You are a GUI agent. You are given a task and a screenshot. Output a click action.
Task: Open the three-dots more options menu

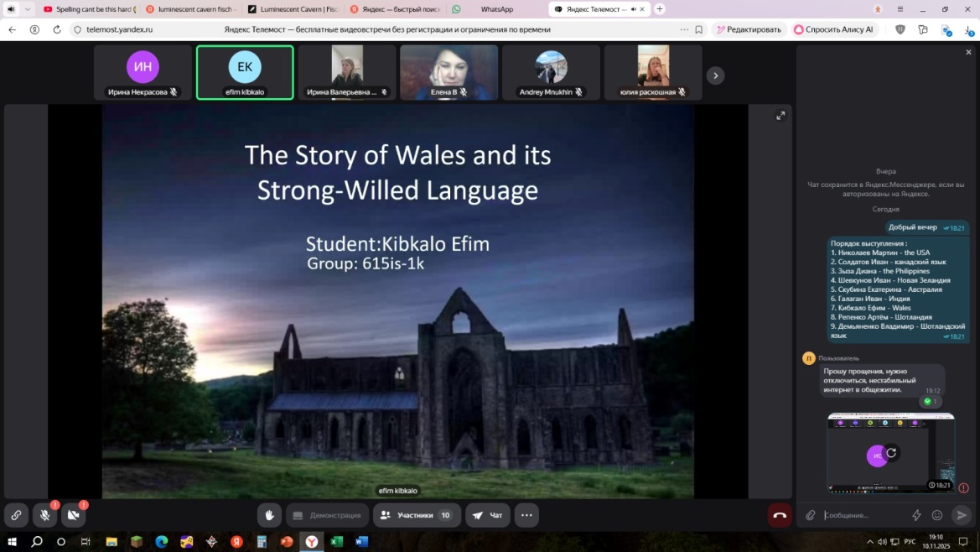pos(526,515)
